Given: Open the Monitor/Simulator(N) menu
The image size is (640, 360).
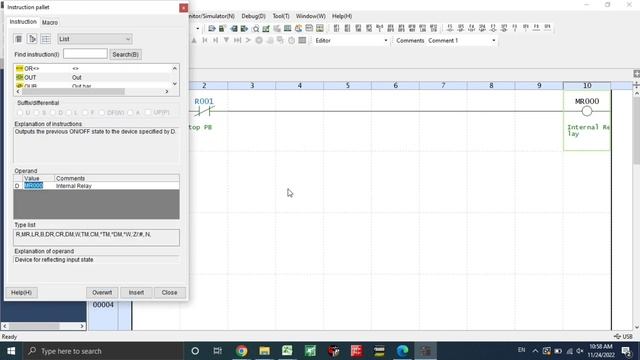Looking at the screenshot, I should (x=211, y=16).
